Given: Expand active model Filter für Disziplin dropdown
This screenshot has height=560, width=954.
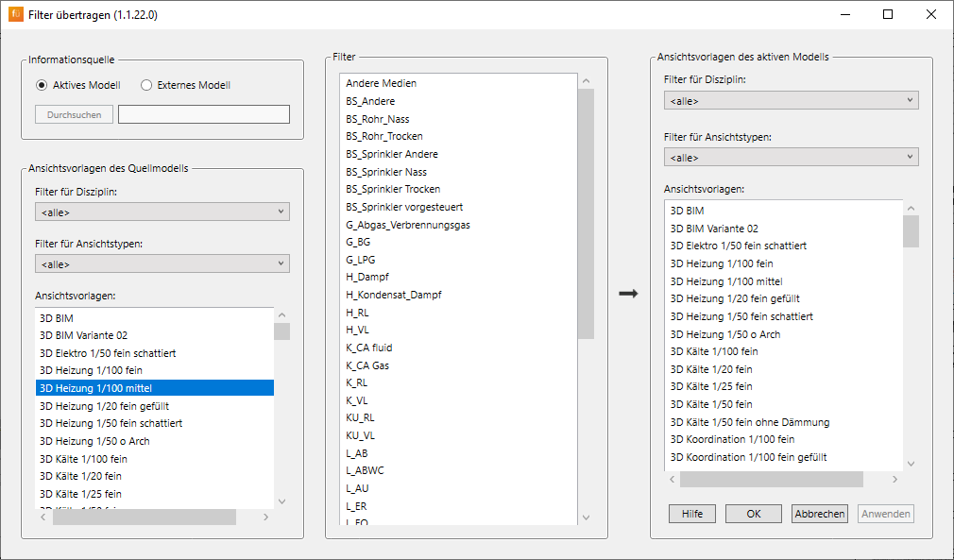Looking at the screenshot, I should click(791, 100).
